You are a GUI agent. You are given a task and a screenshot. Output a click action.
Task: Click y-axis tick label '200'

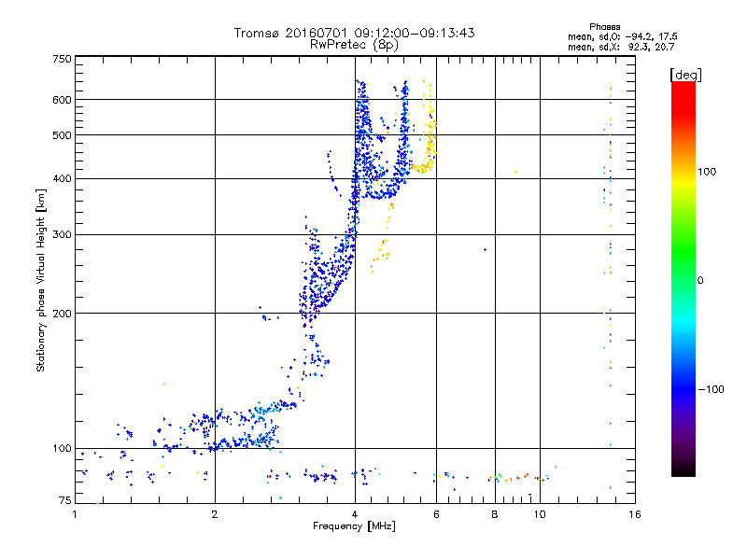click(63, 314)
